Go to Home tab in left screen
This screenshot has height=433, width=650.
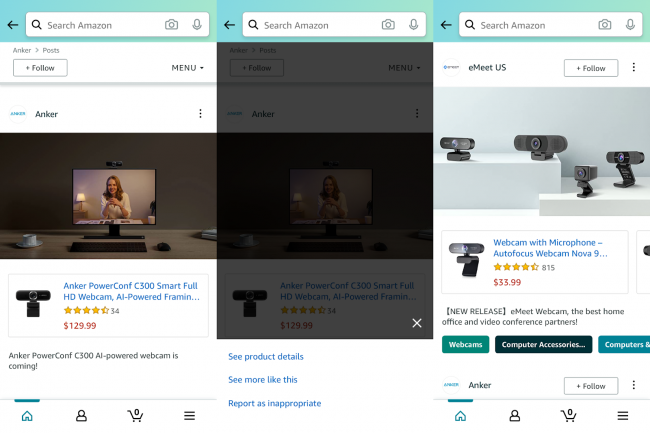[27, 416]
